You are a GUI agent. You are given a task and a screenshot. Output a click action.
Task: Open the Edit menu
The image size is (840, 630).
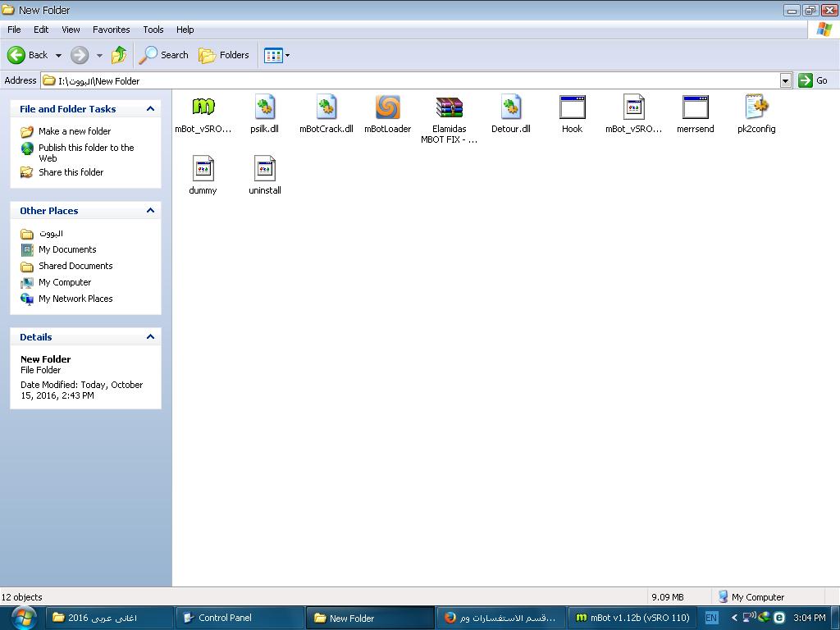[x=41, y=30]
